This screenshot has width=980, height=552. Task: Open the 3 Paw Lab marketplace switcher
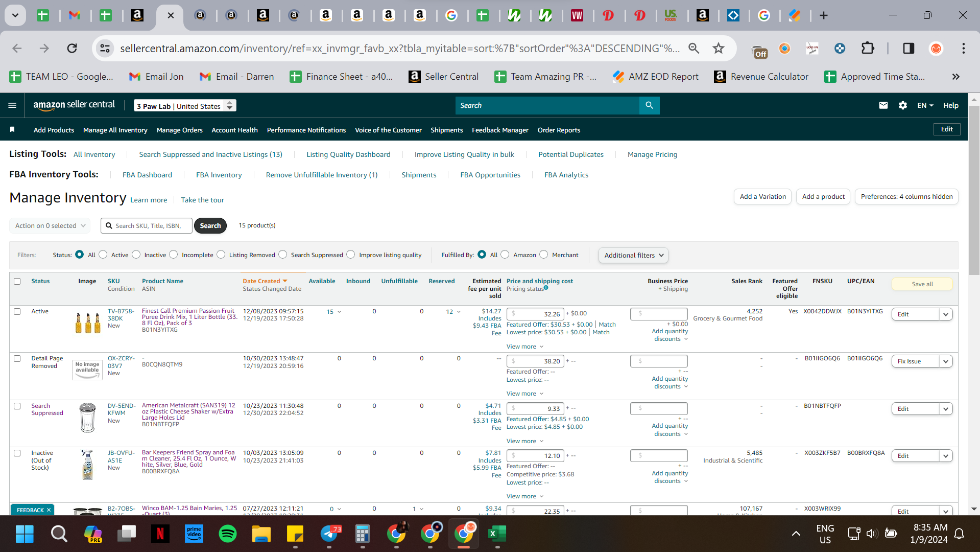pos(185,106)
